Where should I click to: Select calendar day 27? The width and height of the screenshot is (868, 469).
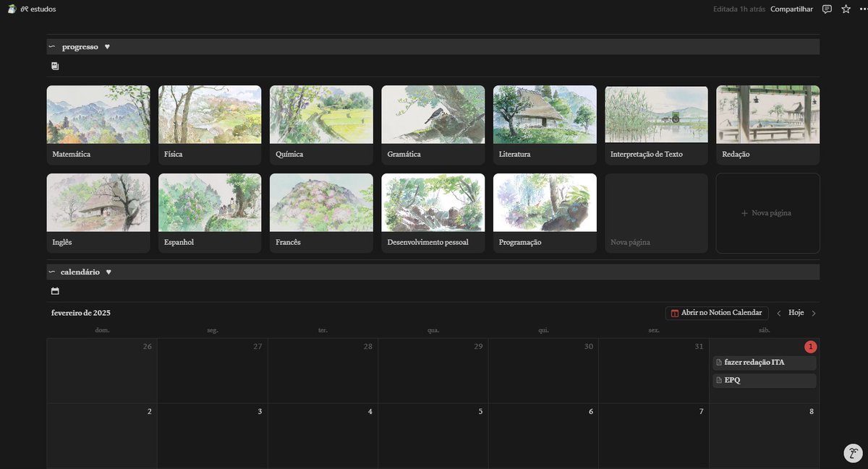[213, 371]
